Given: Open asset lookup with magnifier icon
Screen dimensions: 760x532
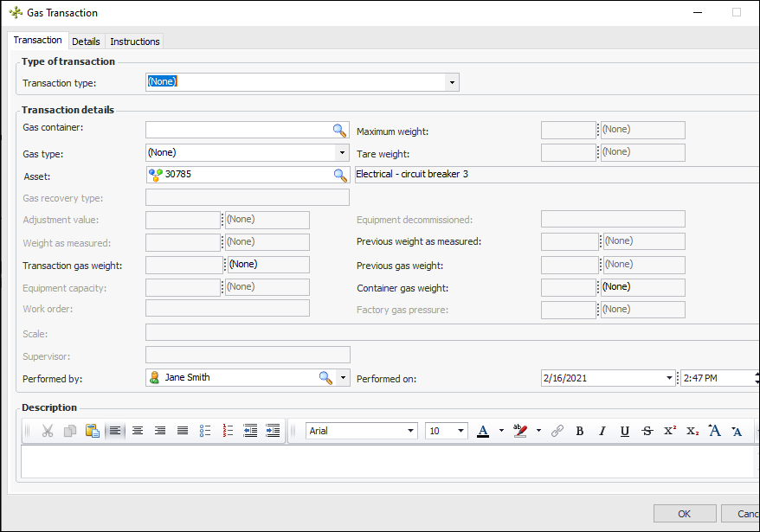Looking at the screenshot, I should [339, 176].
